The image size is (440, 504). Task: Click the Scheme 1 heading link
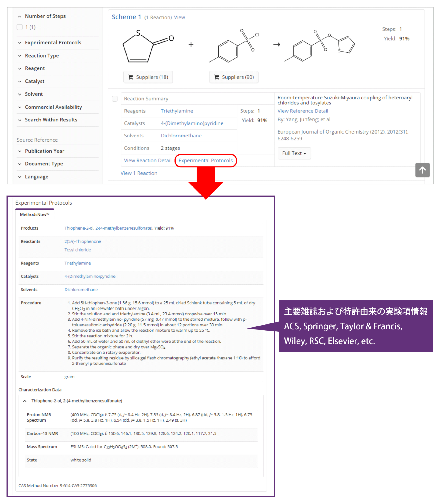coord(126,17)
